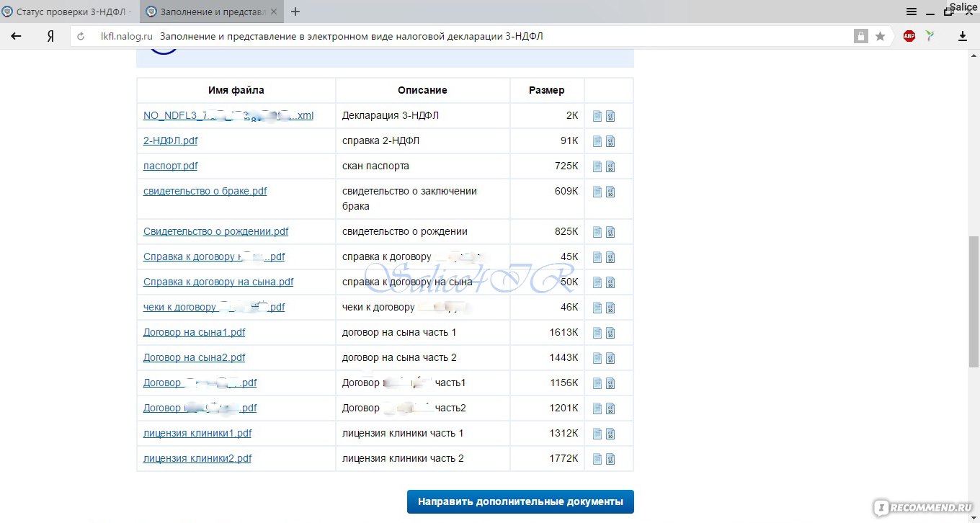Reload the page with the refresh icon

81,36
